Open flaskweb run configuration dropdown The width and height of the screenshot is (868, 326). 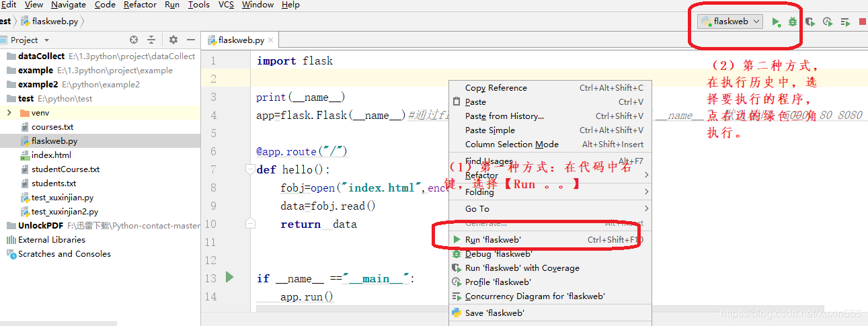click(730, 22)
